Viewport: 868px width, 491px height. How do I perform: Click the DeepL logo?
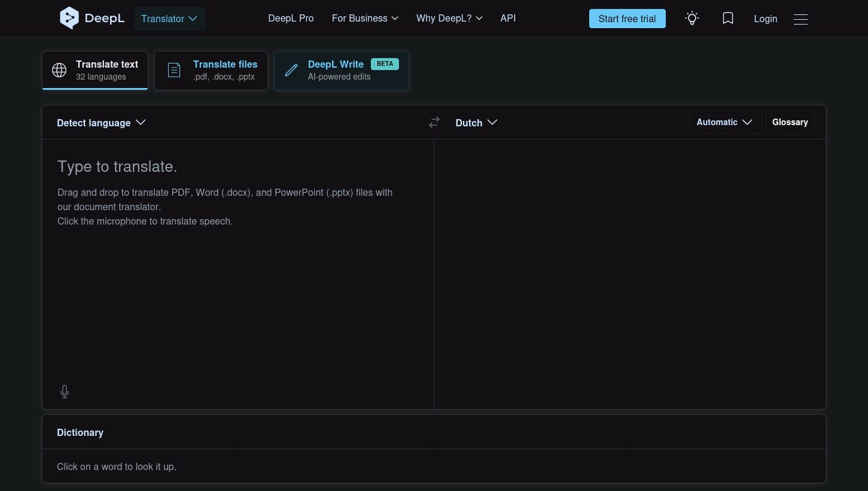click(x=92, y=19)
